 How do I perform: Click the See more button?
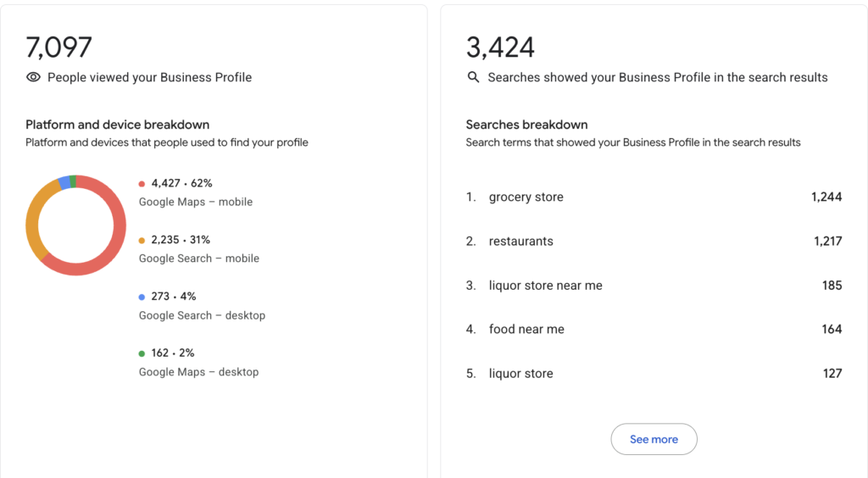pos(654,439)
